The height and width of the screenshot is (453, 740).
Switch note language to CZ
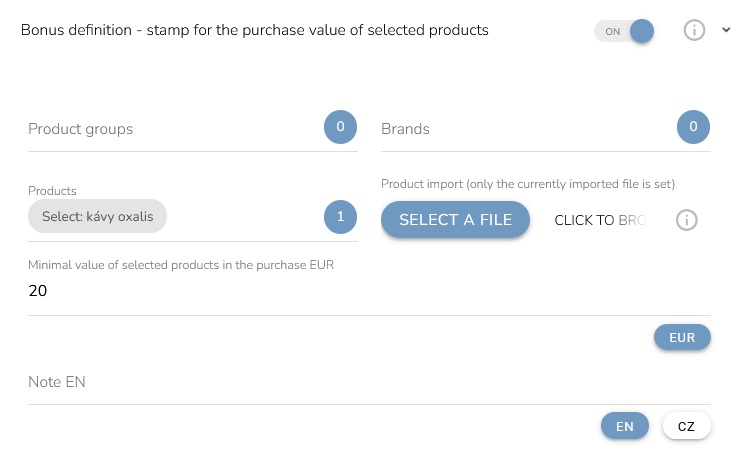pyautogui.click(x=686, y=426)
